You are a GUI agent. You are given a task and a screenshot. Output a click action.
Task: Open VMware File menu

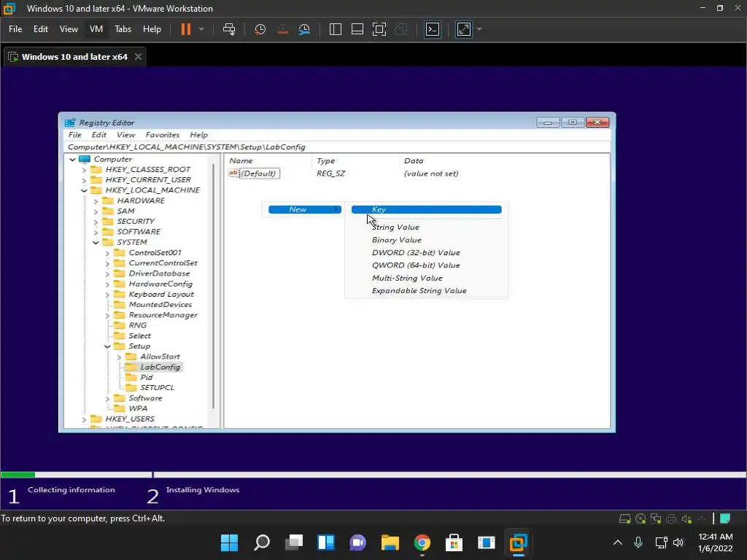point(15,29)
